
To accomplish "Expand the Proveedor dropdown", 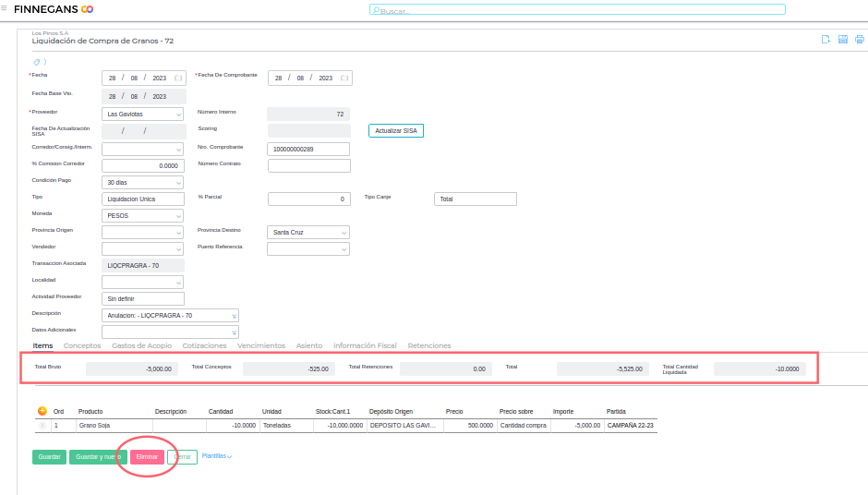I will [x=178, y=115].
